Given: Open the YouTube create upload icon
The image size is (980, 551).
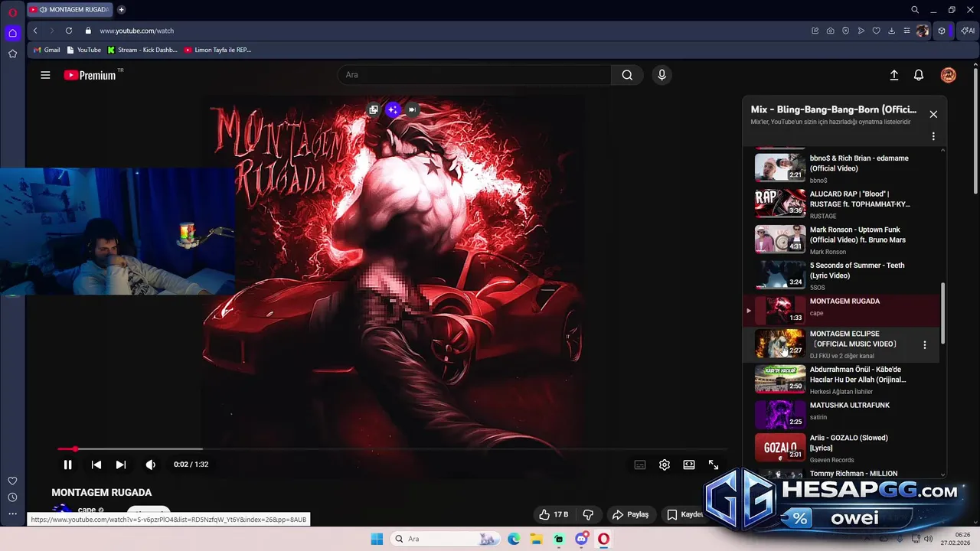Looking at the screenshot, I should (893, 75).
